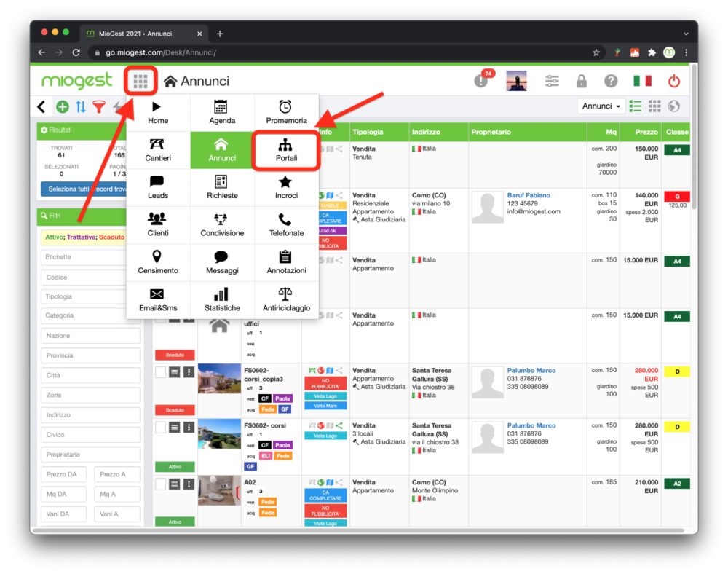
Task: Open the Nazione filter field
Action: [x=90, y=335]
